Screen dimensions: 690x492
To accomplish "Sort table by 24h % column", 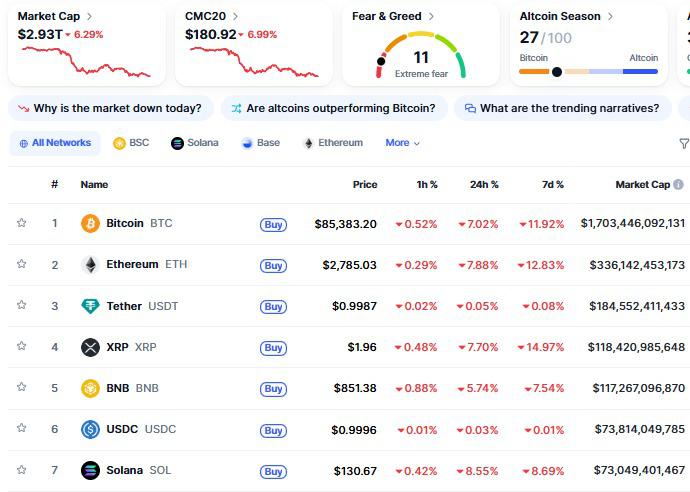I will (484, 185).
